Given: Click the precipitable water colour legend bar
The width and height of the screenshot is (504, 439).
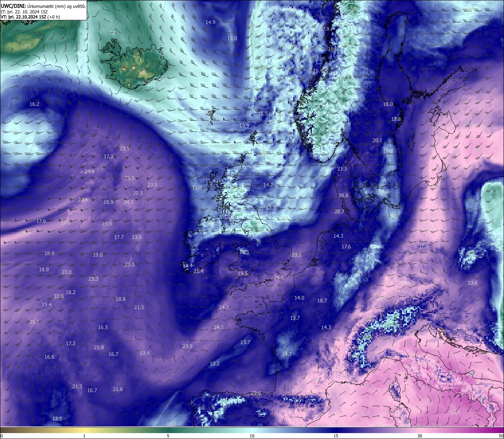Looking at the screenshot, I should pyautogui.click(x=252, y=430).
